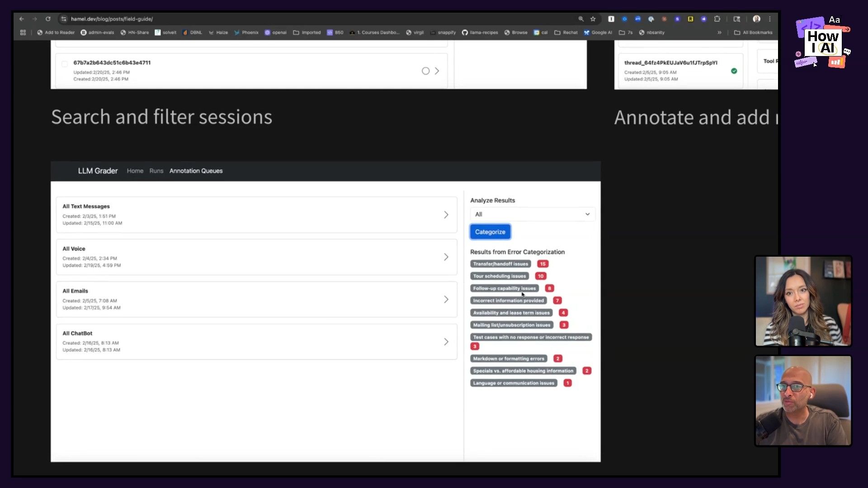Open the llama-recipes GitHub bookmark
This screenshot has width=868, height=488.
480,33
